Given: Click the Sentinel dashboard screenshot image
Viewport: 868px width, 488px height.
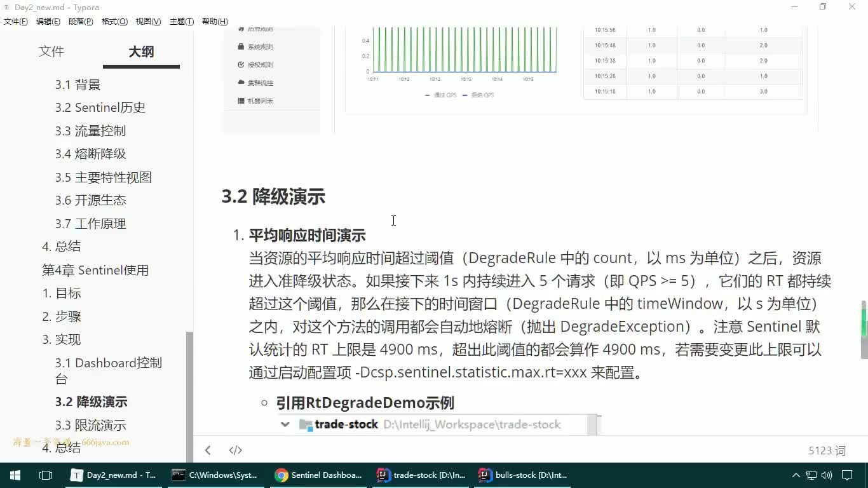Looking at the screenshot, I should point(520,79).
